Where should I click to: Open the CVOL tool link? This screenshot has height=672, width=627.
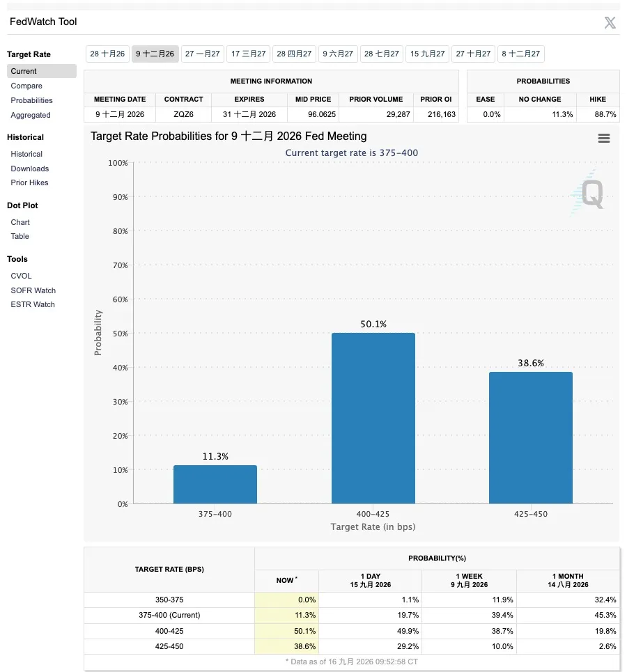click(21, 276)
